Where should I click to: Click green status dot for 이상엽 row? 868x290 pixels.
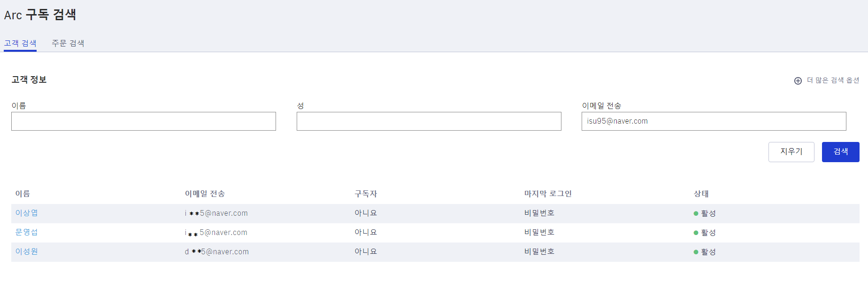click(x=696, y=213)
